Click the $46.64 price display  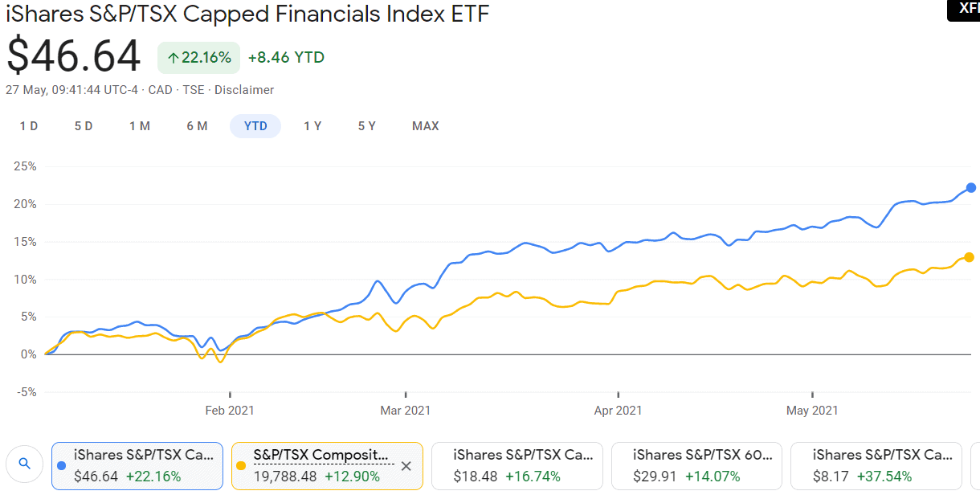point(73,56)
